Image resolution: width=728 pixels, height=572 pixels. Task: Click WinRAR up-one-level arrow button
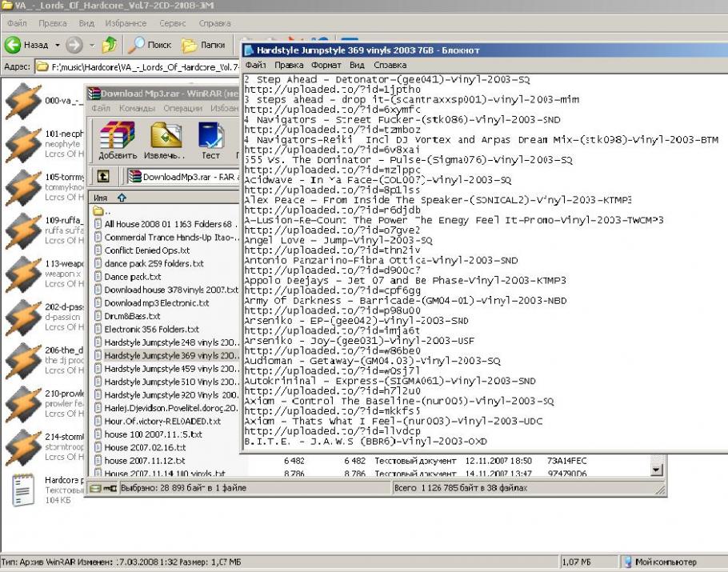tap(103, 177)
